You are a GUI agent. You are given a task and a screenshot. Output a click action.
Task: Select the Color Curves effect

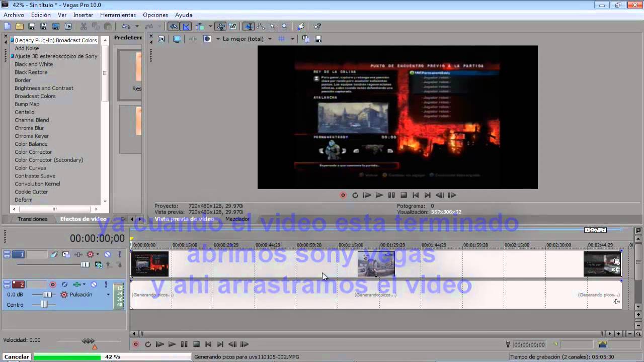[x=30, y=168]
